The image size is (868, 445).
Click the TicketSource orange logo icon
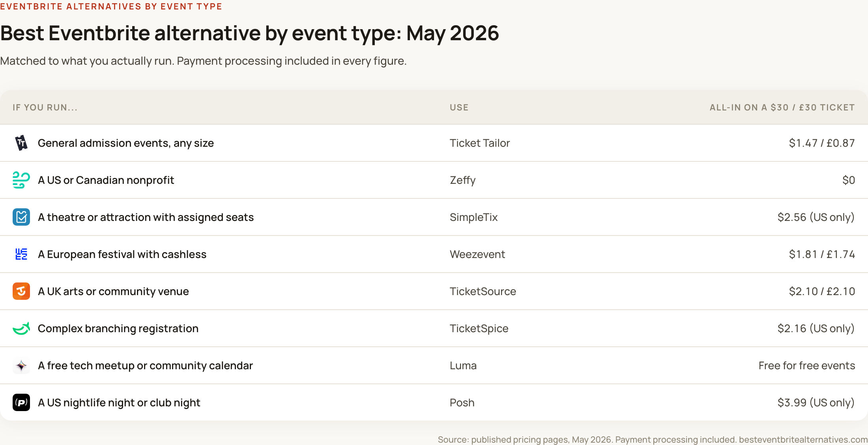[x=21, y=291]
